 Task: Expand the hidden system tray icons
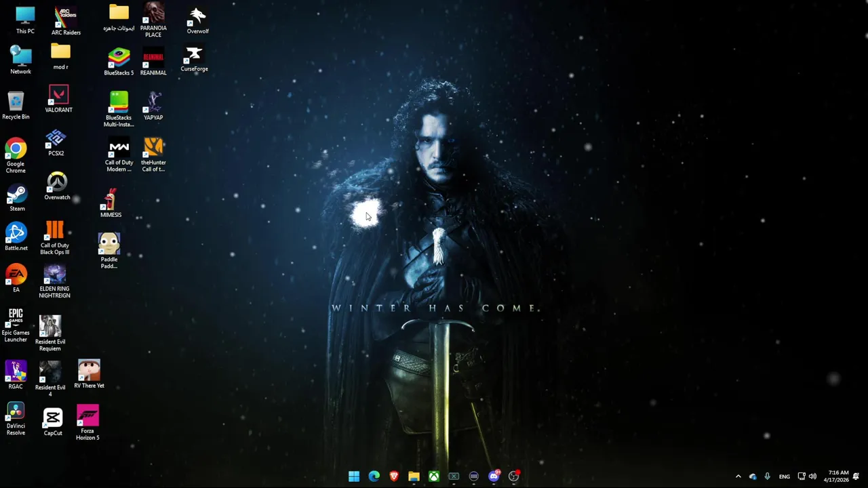738,476
